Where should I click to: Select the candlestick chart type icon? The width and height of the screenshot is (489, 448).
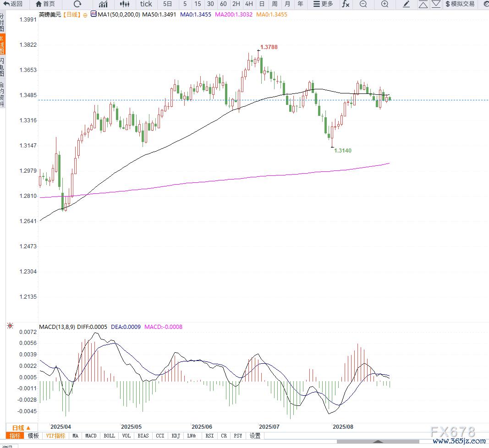(125, 4)
